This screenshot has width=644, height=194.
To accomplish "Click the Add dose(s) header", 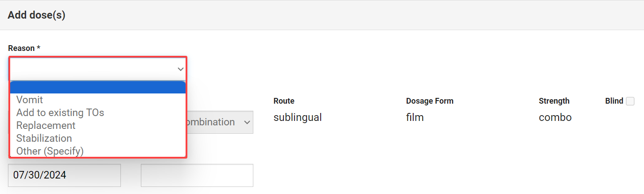I will pos(36,15).
